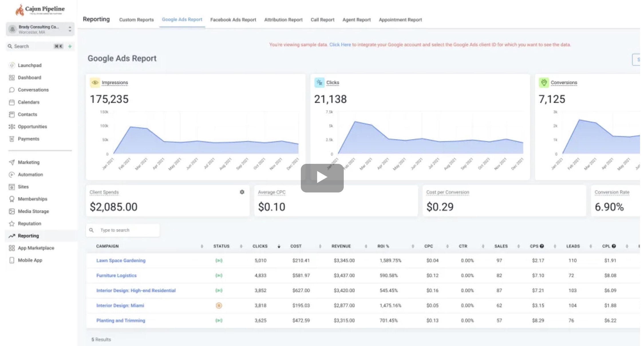Open the Reporting trend-line icon
Viewport: 644px width, 346px height.
tap(12, 236)
